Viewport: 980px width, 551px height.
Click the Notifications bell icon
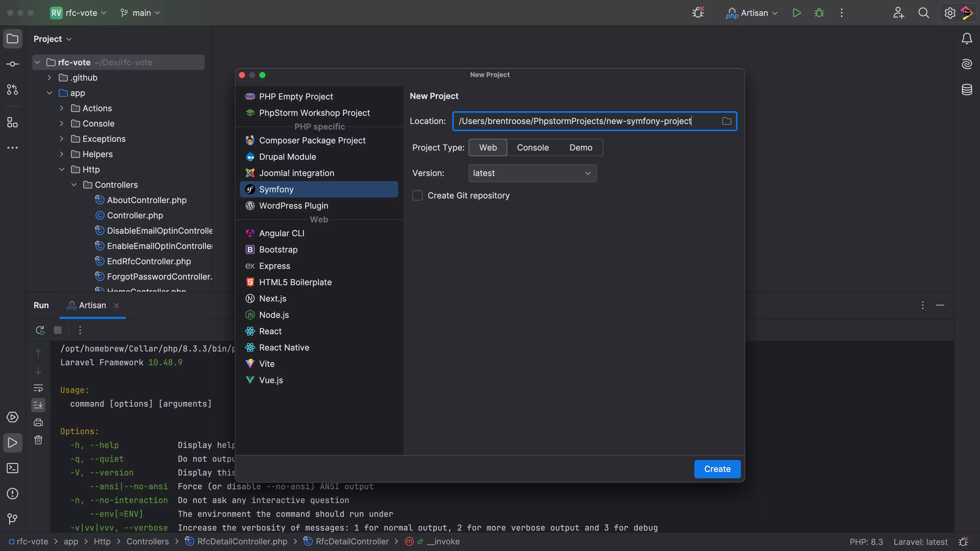click(x=966, y=39)
